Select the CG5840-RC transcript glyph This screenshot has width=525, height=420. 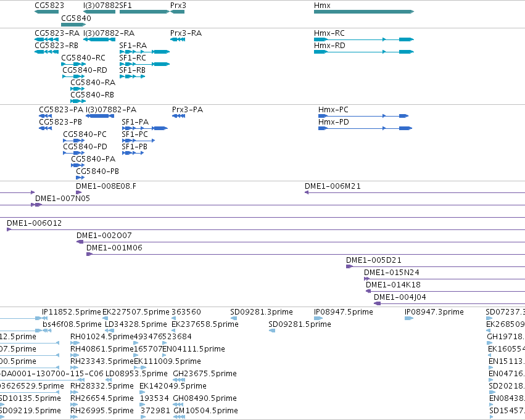coord(73,64)
